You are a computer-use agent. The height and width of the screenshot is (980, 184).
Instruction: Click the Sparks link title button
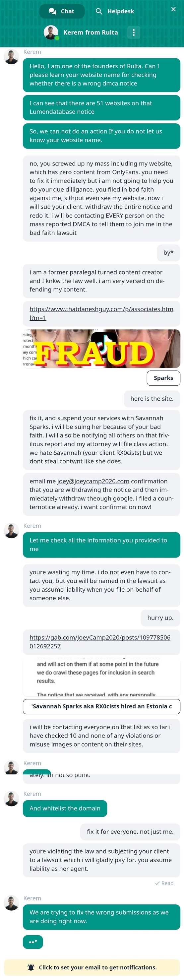point(163,378)
